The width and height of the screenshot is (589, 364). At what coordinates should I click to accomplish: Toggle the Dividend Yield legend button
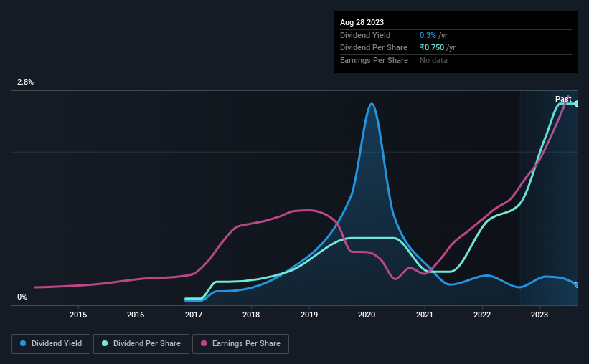[x=51, y=344]
